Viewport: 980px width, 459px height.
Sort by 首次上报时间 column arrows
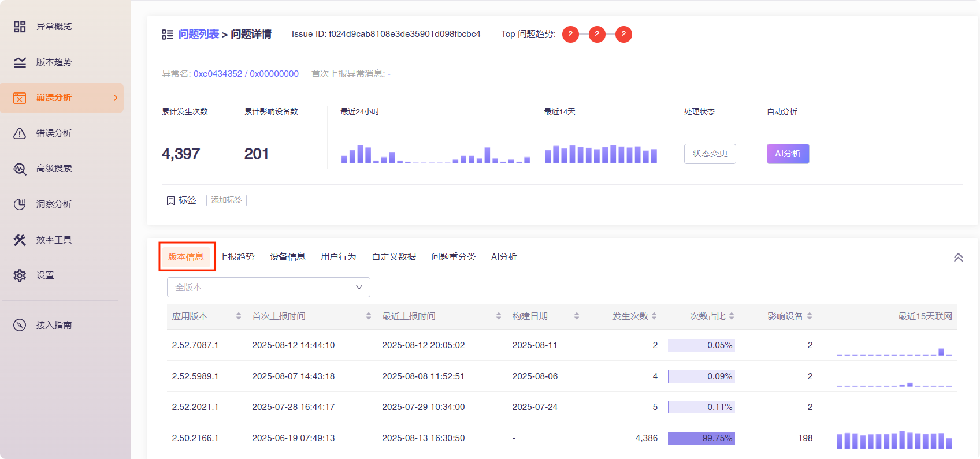[x=369, y=316]
